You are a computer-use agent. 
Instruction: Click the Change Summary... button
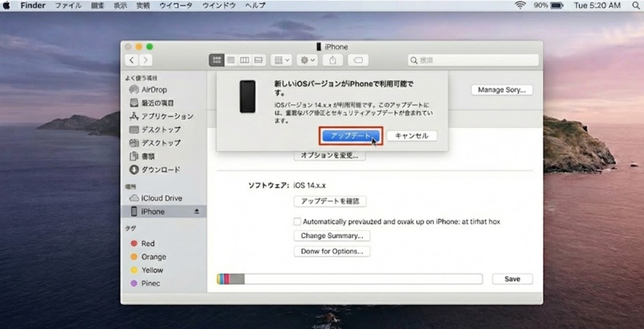click(332, 236)
